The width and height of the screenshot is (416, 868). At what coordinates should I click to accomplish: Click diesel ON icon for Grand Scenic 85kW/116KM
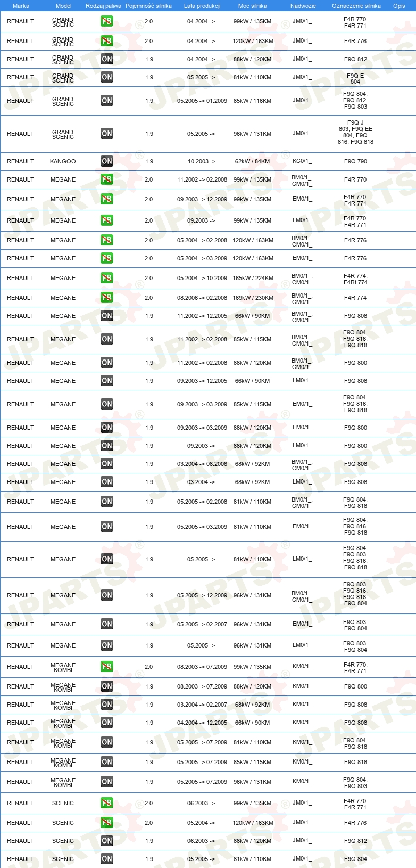point(107,101)
